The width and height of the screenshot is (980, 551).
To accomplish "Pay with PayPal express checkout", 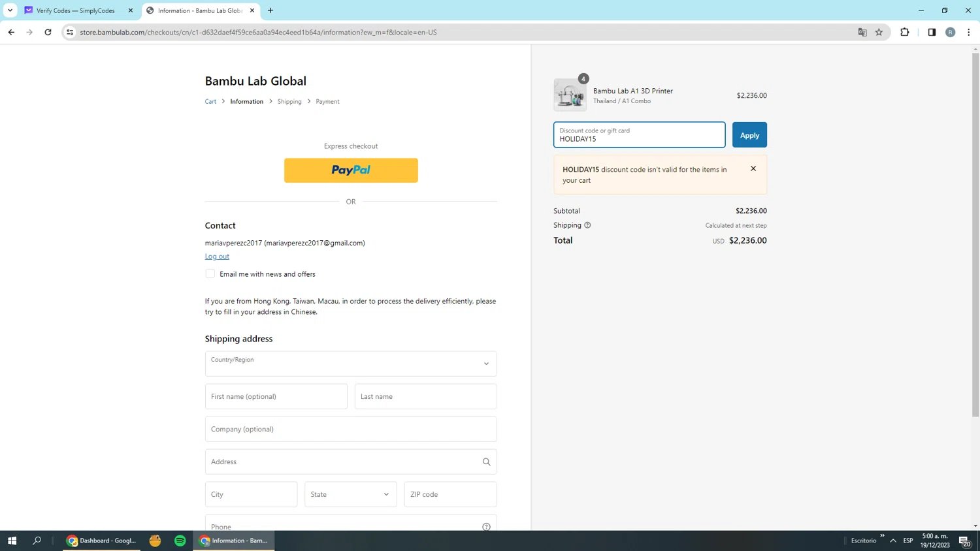I will (351, 170).
